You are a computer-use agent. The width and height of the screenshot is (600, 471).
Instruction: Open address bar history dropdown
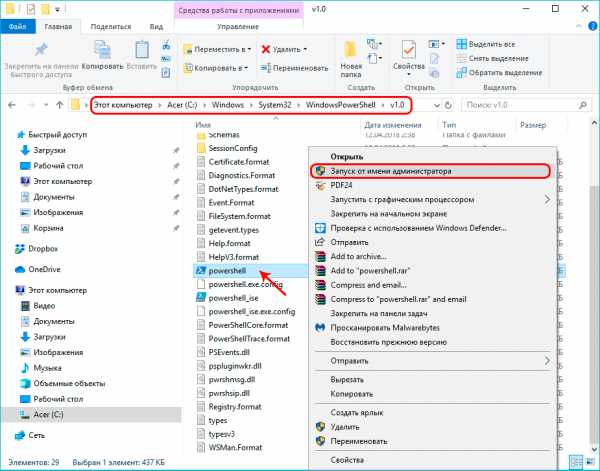pyautogui.click(x=437, y=105)
